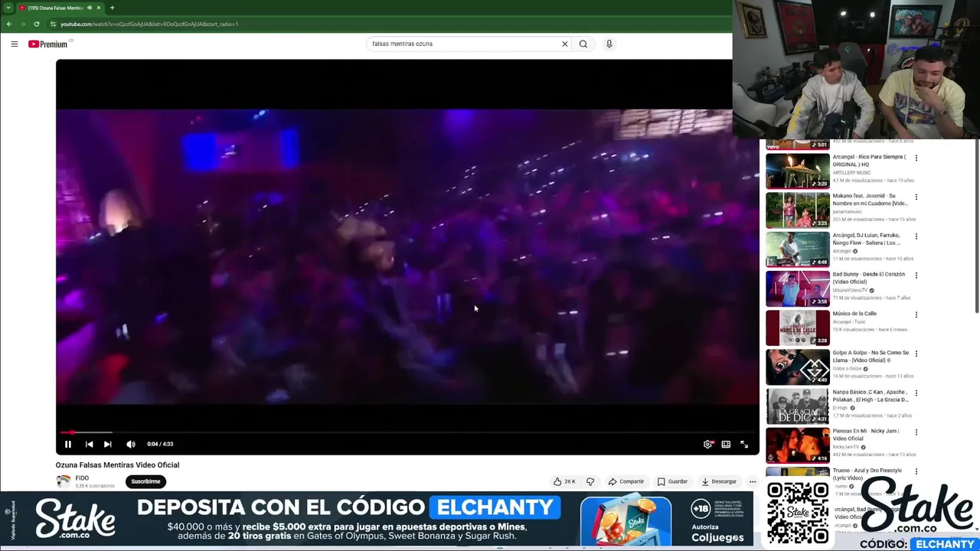Image resolution: width=980 pixels, height=551 pixels.
Task: Open Makano Su Nombre en mi Cuaderno thumbnail
Action: 798,210
